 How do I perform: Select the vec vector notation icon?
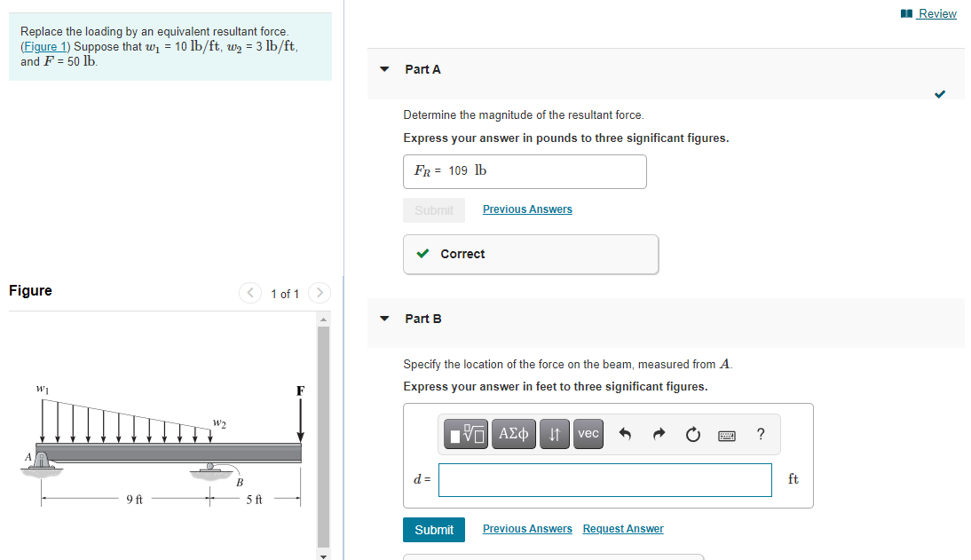point(588,433)
